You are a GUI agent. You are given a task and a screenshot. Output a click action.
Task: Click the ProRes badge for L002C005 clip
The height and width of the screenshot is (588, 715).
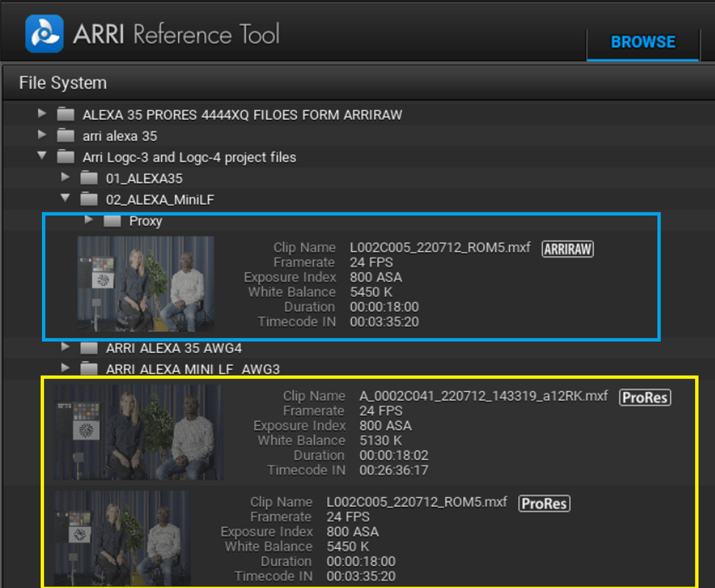point(544,503)
